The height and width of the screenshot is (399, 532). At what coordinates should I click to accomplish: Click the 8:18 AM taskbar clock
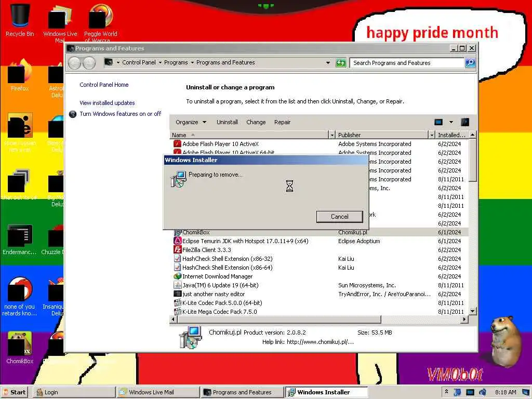(x=505, y=392)
